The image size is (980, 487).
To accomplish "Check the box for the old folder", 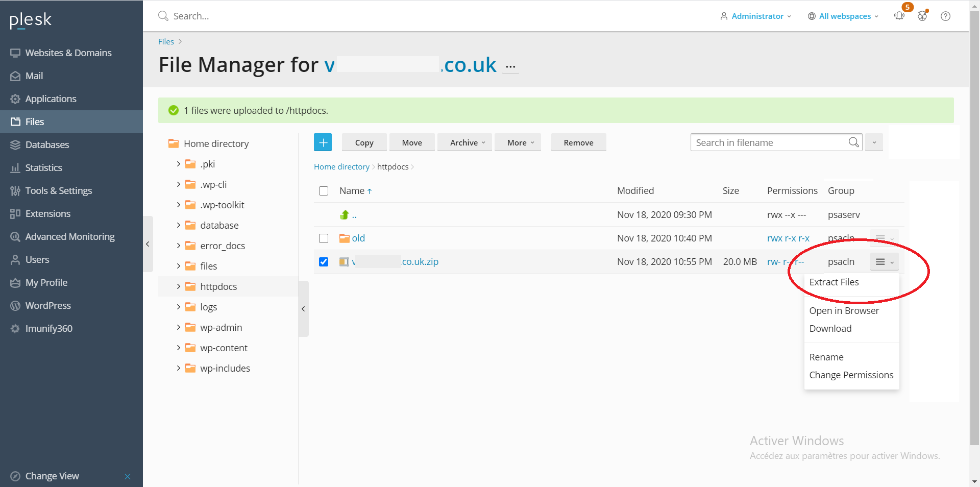I will click(x=324, y=238).
